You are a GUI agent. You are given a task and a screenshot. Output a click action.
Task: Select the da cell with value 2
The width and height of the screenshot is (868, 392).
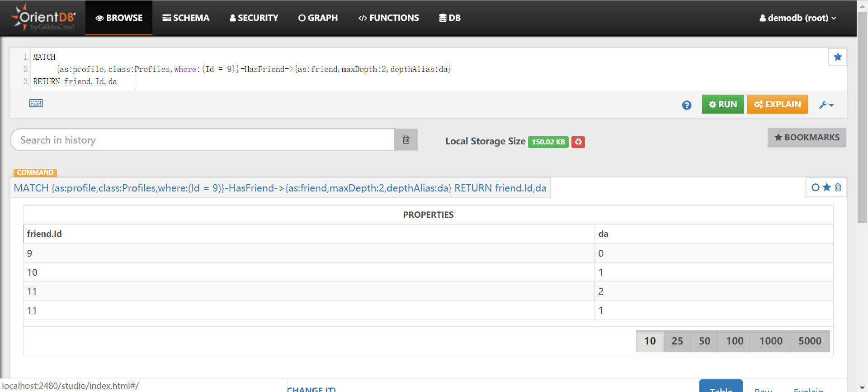pos(714,292)
